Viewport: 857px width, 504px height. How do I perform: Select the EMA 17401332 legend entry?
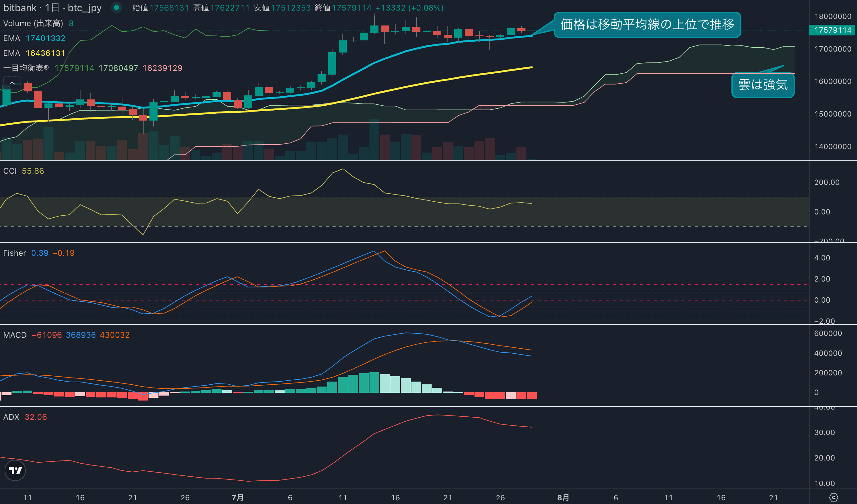click(x=34, y=39)
